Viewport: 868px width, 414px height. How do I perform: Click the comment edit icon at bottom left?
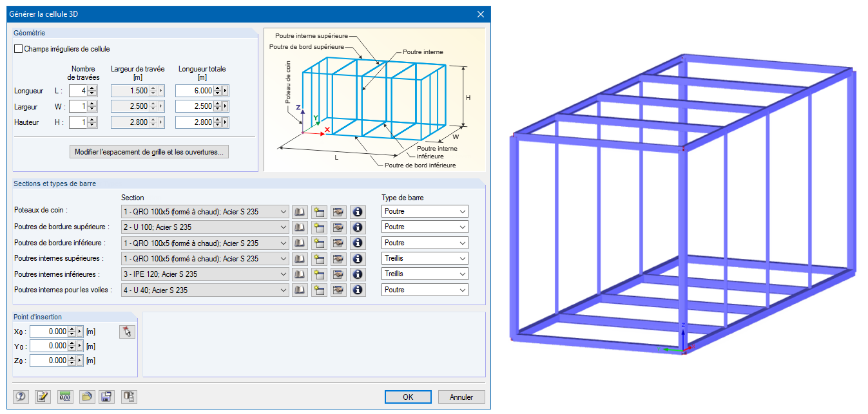click(42, 397)
